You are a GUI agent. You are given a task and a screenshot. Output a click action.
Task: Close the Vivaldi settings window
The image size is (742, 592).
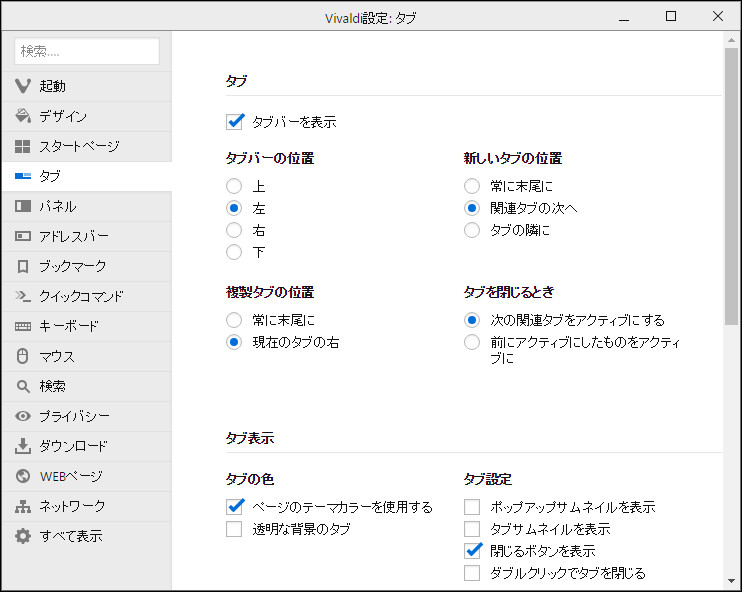(717, 17)
